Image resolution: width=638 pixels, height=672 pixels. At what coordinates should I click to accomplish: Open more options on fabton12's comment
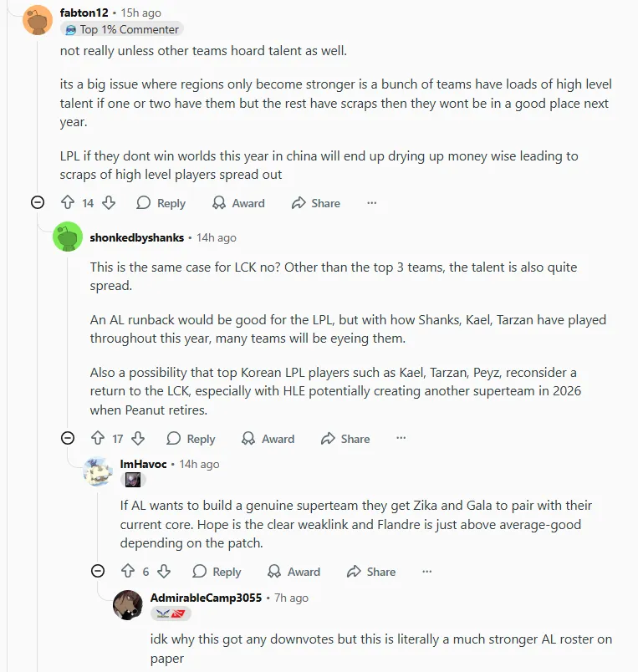[x=372, y=203]
